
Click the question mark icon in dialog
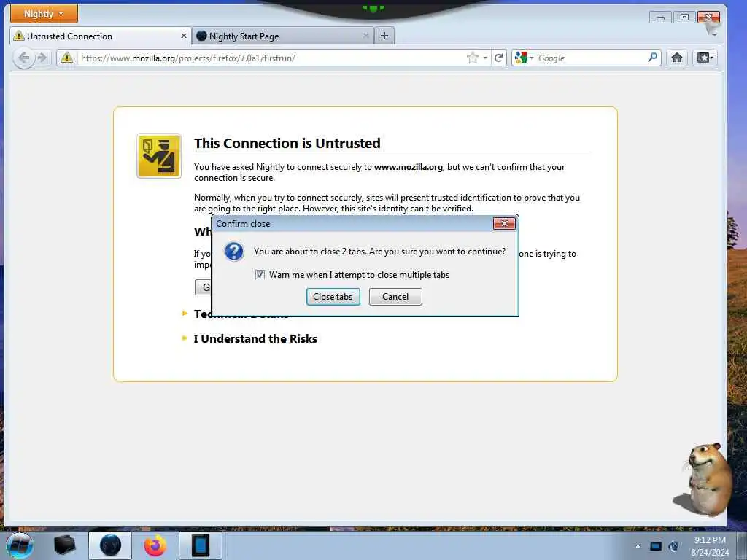pyautogui.click(x=234, y=252)
